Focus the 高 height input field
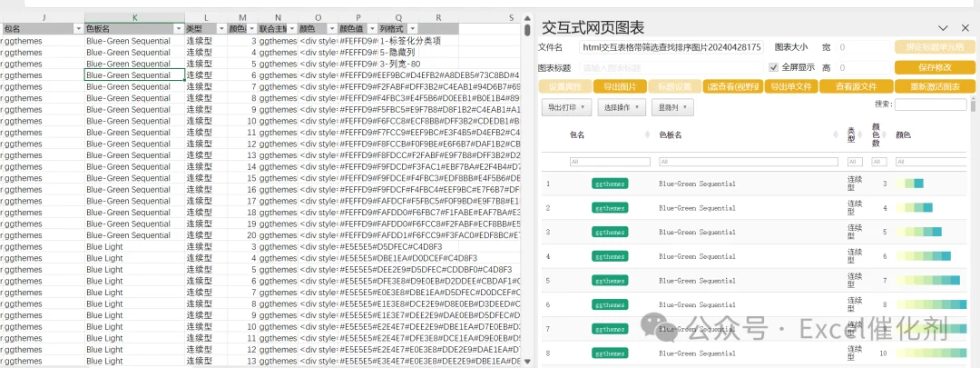 click(x=863, y=67)
